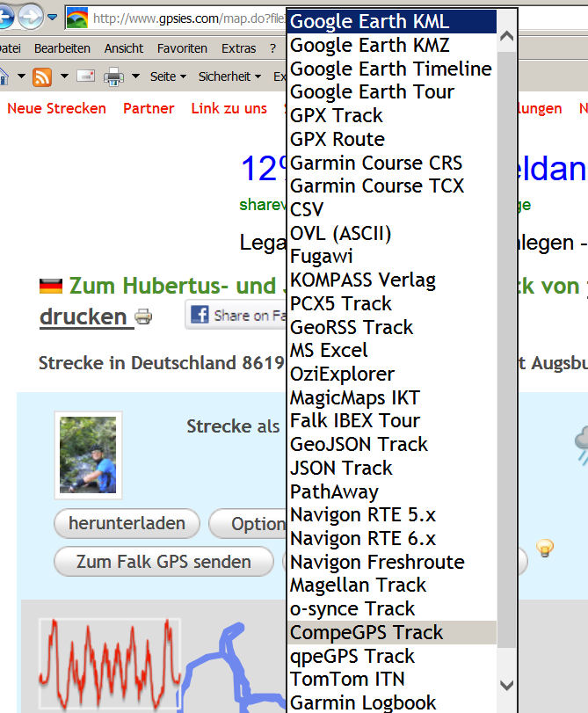
Task: Click the rainbow site favicon in address bar
Action: (x=77, y=18)
